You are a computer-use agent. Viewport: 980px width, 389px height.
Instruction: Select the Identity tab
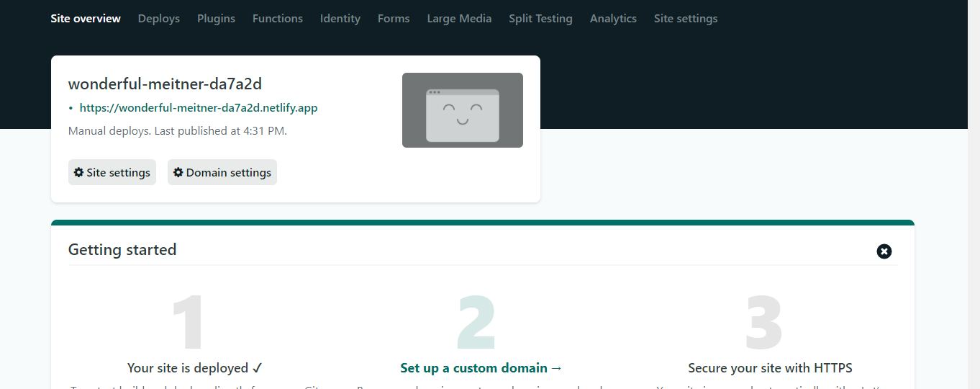pyautogui.click(x=340, y=19)
